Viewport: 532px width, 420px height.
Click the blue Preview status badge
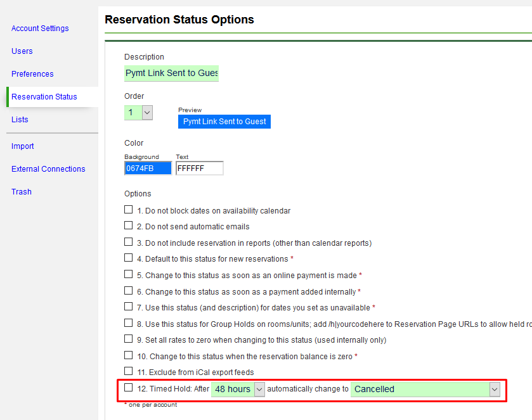click(224, 121)
